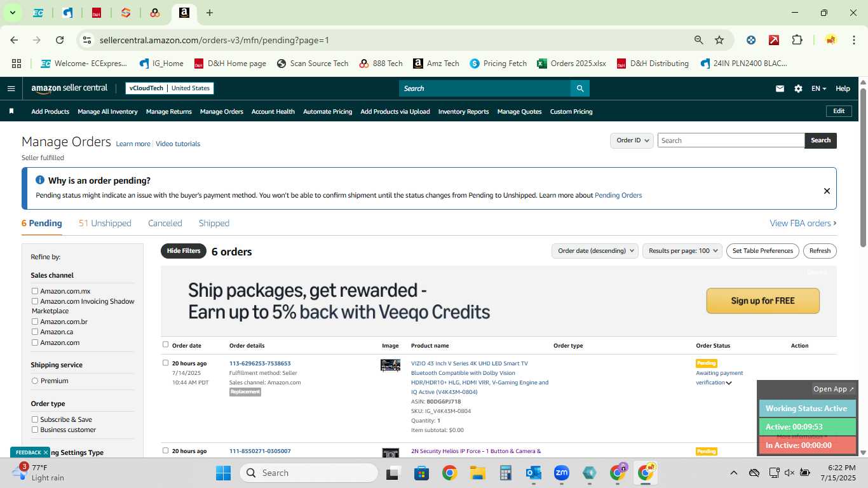Screen dimensions: 868x488
Task: Open the Results per page dropdown
Action: pos(682,251)
